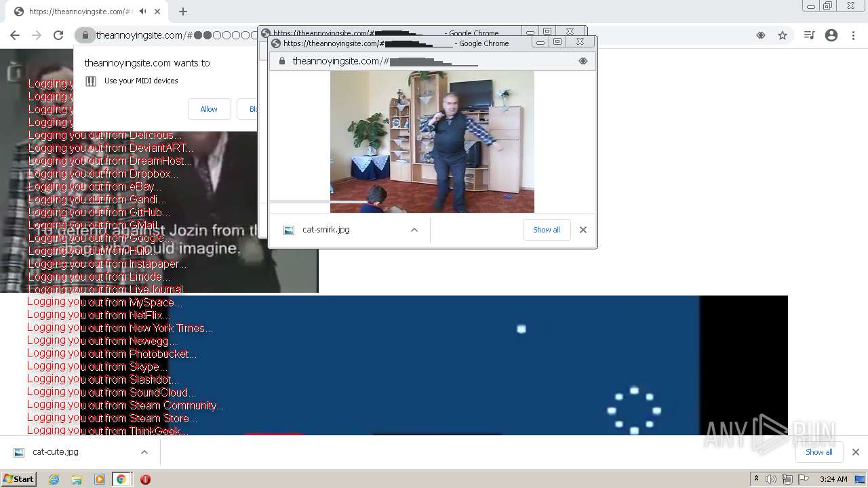Open Chrome's three-dot menu

tap(853, 35)
